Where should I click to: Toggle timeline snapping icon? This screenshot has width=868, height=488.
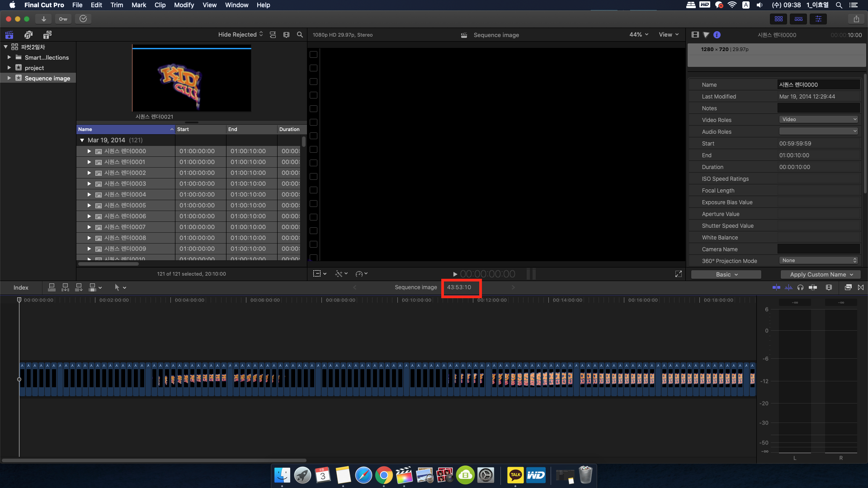[813, 287]
